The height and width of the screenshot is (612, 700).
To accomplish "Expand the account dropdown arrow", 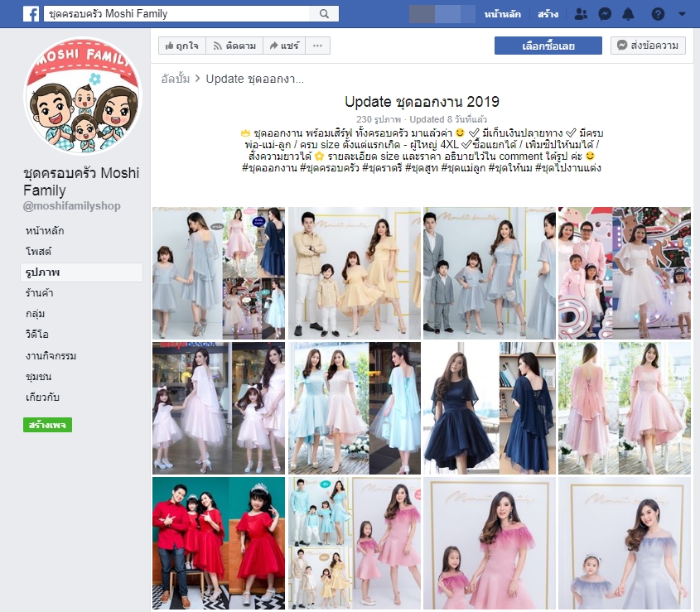I will [x=682, y=14].
